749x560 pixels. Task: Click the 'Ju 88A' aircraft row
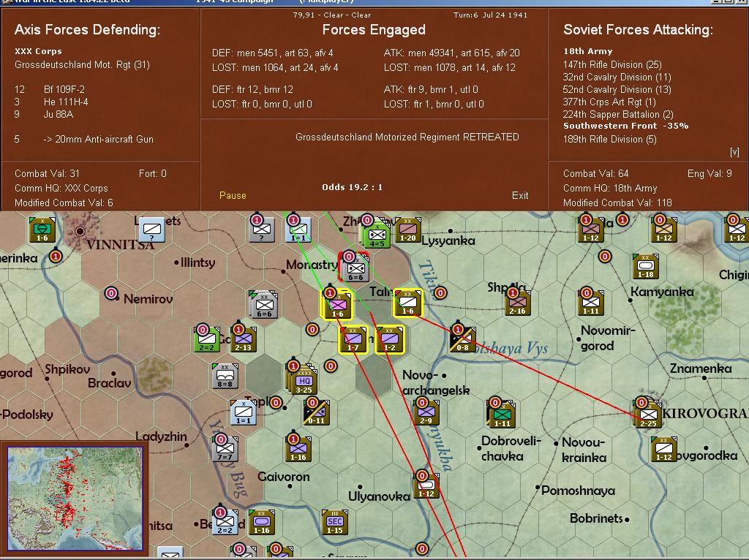click(x=44, y=114)
